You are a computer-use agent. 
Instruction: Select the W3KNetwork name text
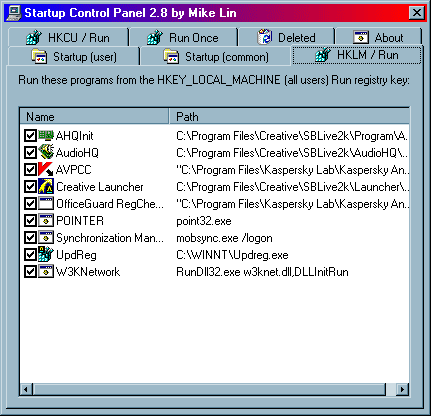88,272
